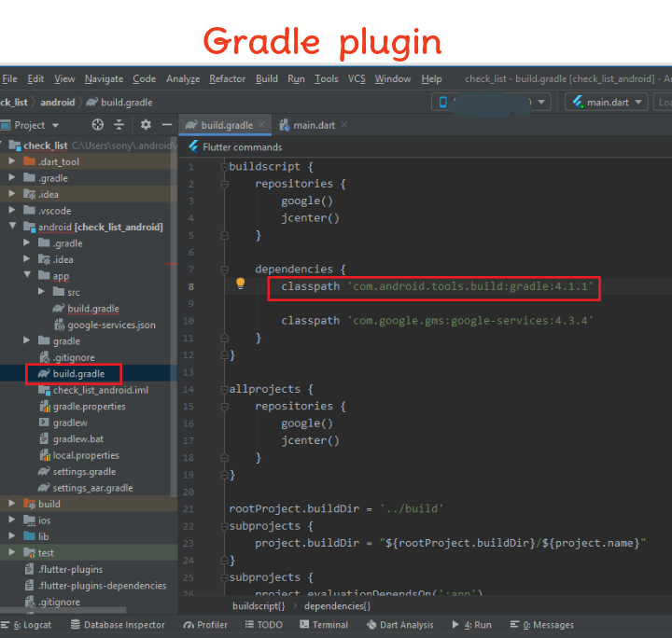Screen dimensions: 672x638
Task: Close the build.gradle editor tab
Action: pos(262,125)
